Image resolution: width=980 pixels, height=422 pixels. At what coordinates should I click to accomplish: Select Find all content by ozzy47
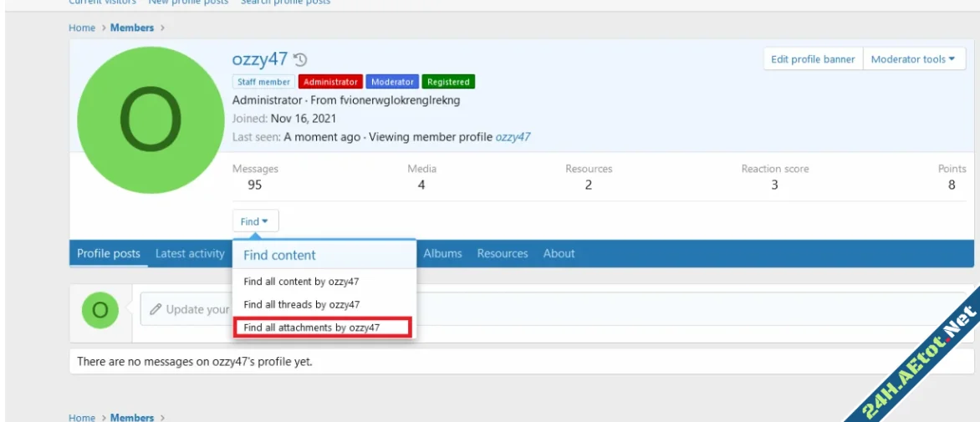coord(301,282)
